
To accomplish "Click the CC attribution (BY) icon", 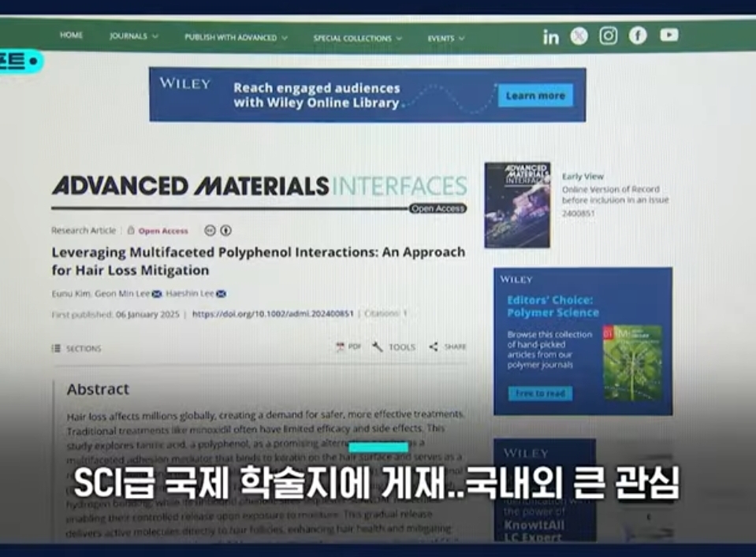I will [225, 230].
